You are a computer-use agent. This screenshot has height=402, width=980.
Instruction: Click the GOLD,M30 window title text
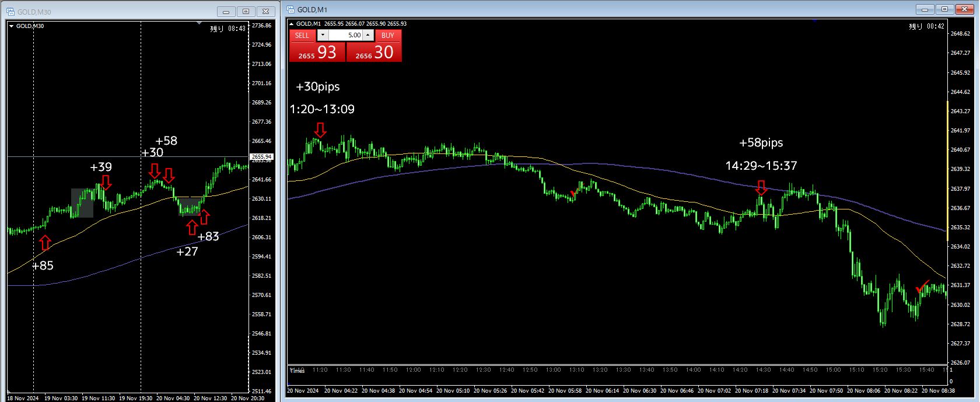coord(34,12)
